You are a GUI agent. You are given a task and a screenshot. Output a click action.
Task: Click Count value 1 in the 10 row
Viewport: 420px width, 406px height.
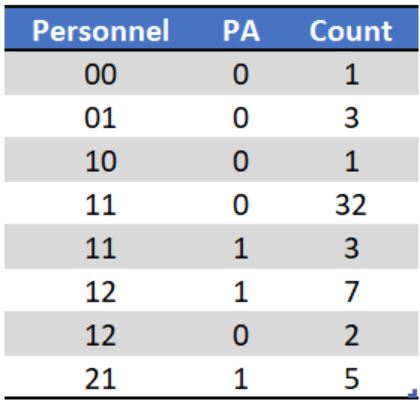coord(352,161)
